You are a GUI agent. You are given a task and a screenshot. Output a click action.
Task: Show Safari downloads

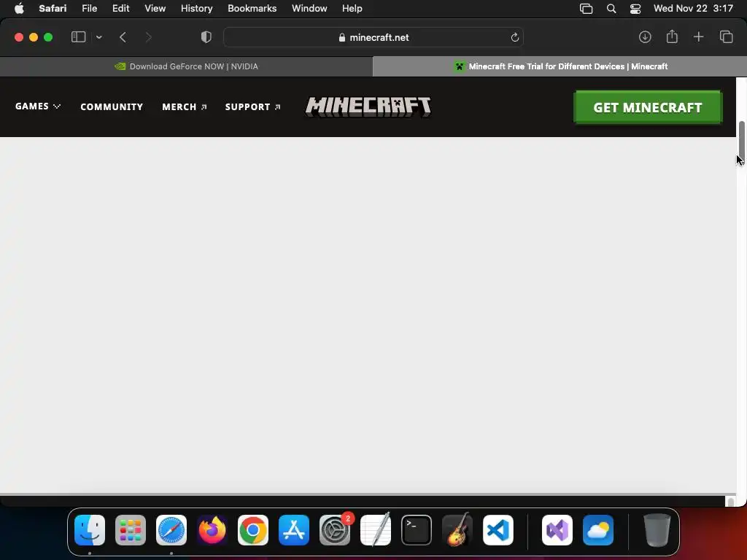tap(645, 37)
